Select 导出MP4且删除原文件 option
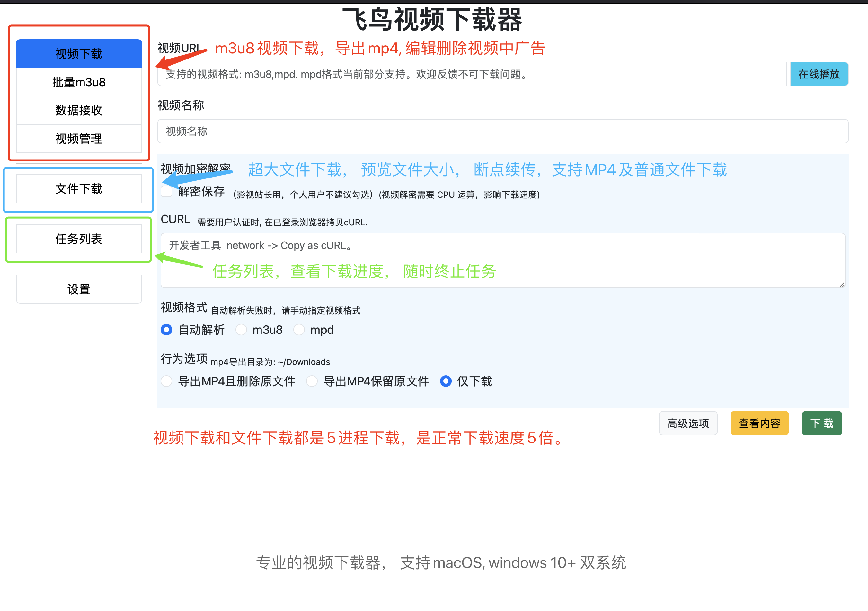The width and height of the screenshot is (868, 611). click(166, 381)
